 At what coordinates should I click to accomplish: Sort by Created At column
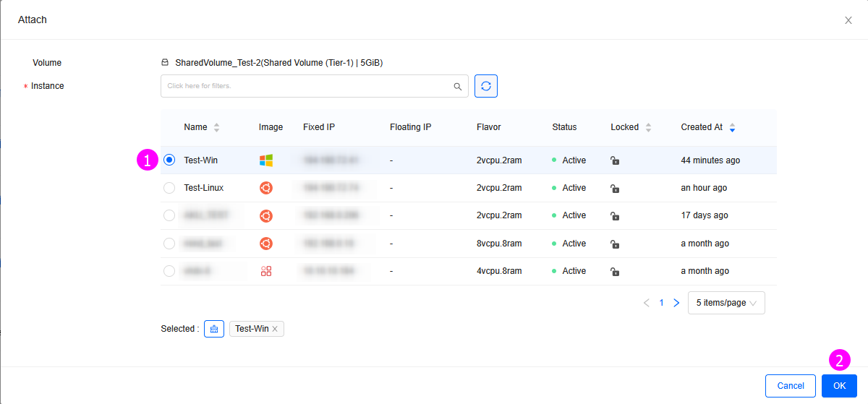pyautogui.click(x=732, y=128)
